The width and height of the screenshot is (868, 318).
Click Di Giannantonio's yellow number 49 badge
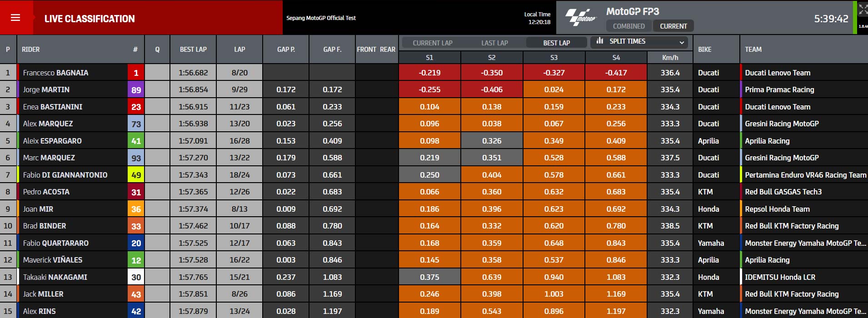pos(136,175)
